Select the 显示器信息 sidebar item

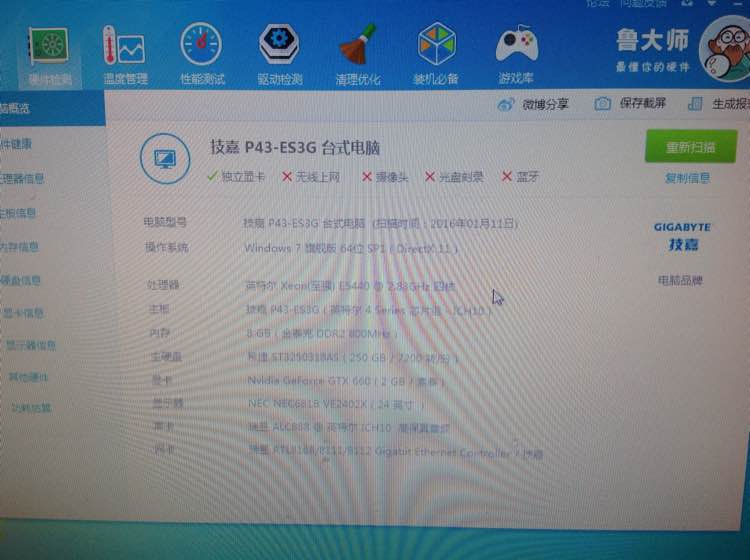(31, 345)
